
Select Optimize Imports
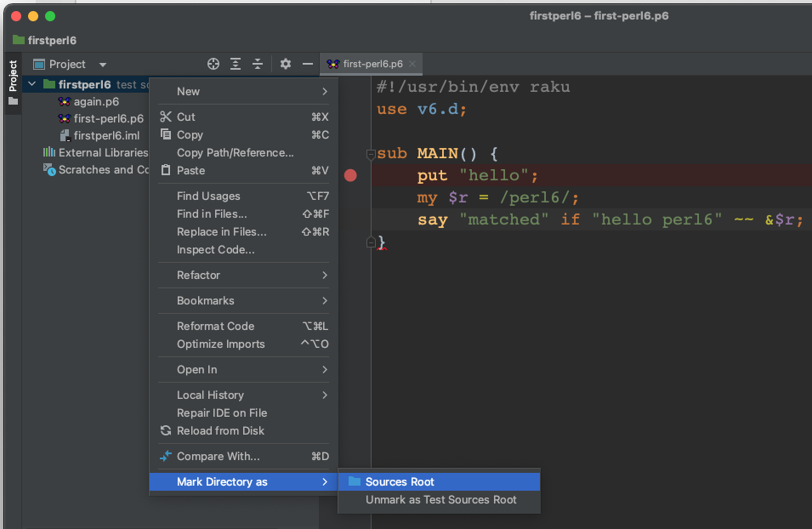pyautogui.click(x=243, y=344)
